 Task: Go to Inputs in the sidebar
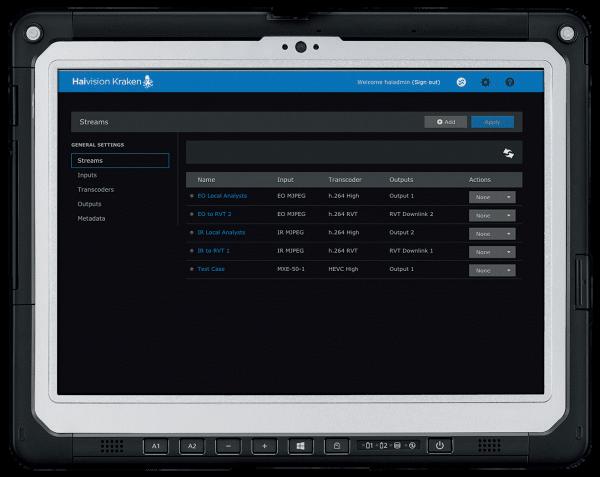tap(87, 175)
